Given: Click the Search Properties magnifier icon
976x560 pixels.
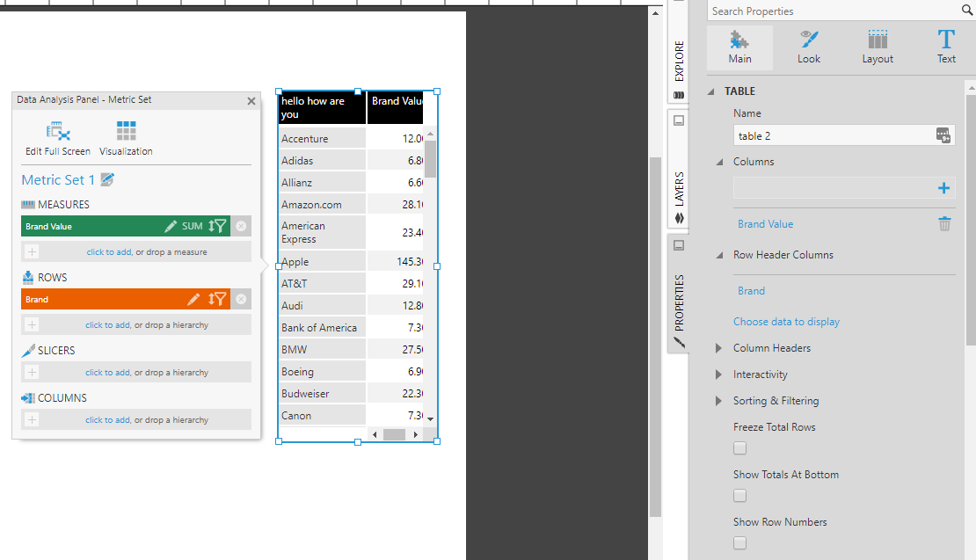Looking at the screenshot, I should (x=968, y=10).
